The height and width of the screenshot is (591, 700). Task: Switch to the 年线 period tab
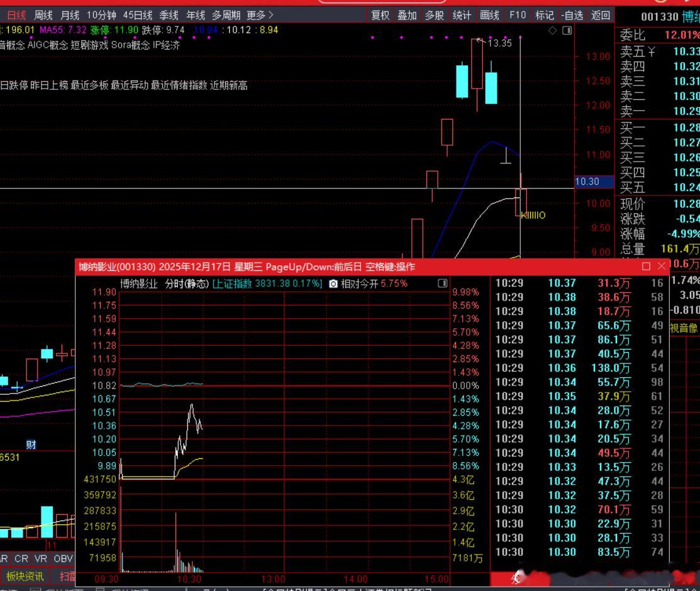point(196,15)
